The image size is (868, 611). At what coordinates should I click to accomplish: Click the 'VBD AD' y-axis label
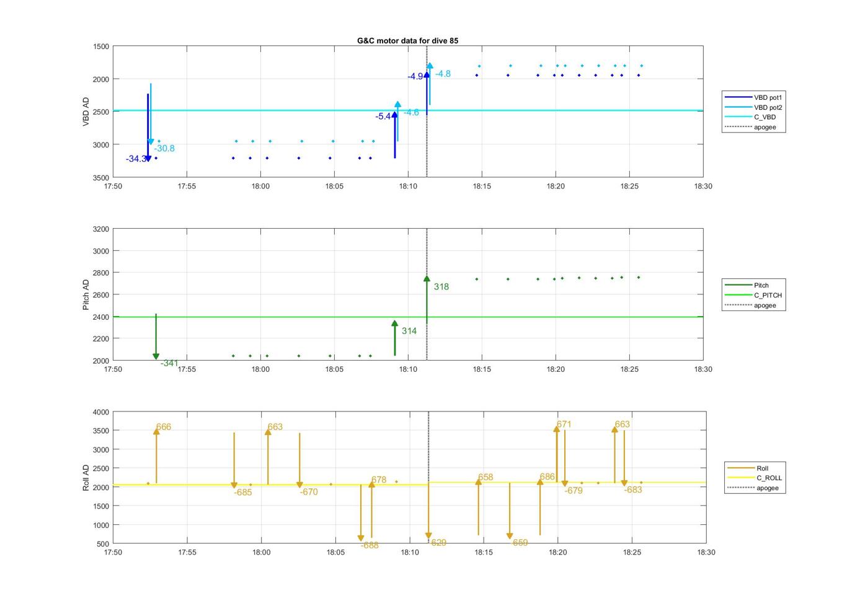[86, 112]
